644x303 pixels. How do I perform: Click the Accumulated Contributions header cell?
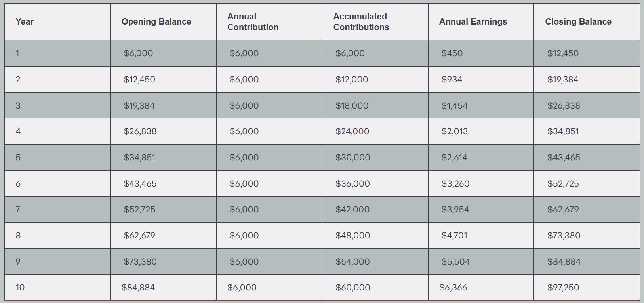click(x=361, y=22)
